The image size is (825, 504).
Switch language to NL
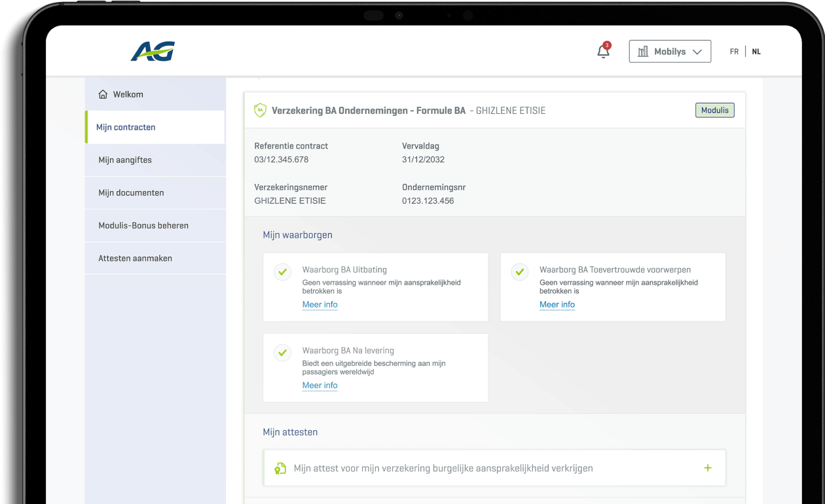tap(756, 52)
